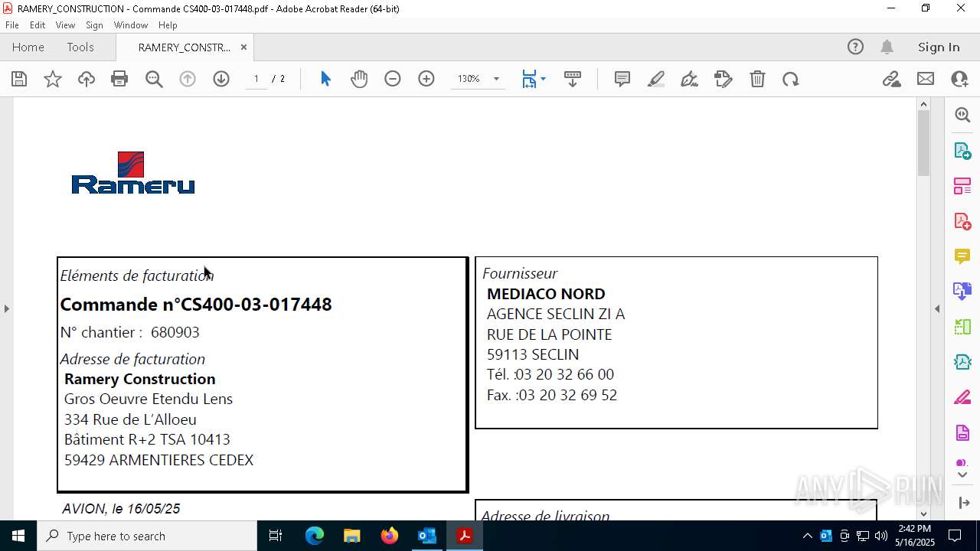Open the View menu

click(x=65, y=25)
